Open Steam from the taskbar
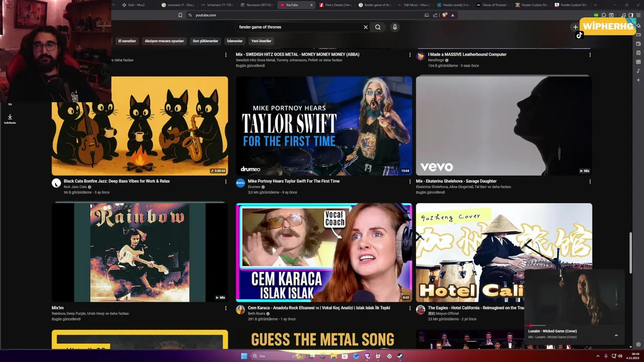This screenshot has height=362, width=644. (x=399, y=356)
